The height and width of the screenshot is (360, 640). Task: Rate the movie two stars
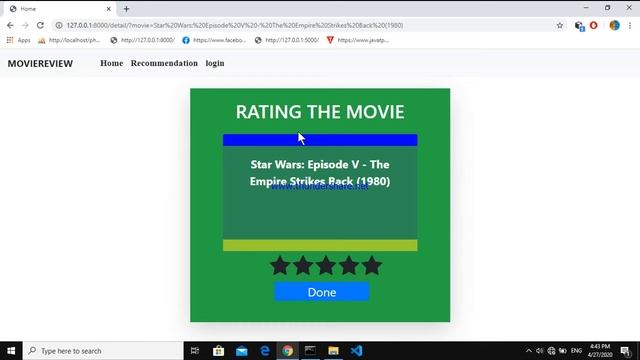pos(303,265)
